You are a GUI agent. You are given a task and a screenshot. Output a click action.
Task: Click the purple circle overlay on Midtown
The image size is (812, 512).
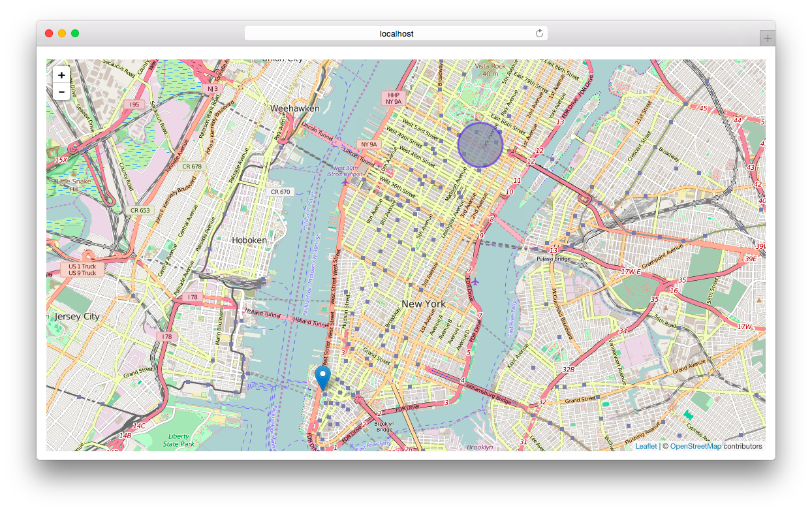tap(480, 145)
